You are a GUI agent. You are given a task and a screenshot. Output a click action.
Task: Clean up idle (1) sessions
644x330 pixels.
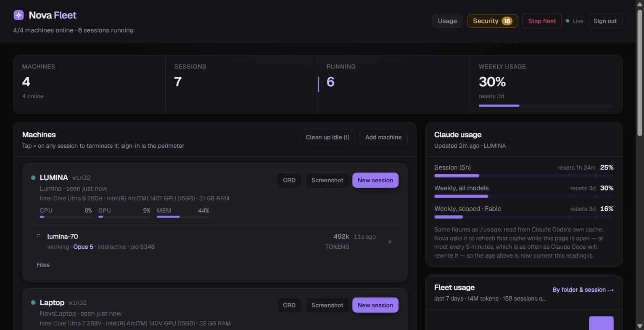tap(327, 137)
